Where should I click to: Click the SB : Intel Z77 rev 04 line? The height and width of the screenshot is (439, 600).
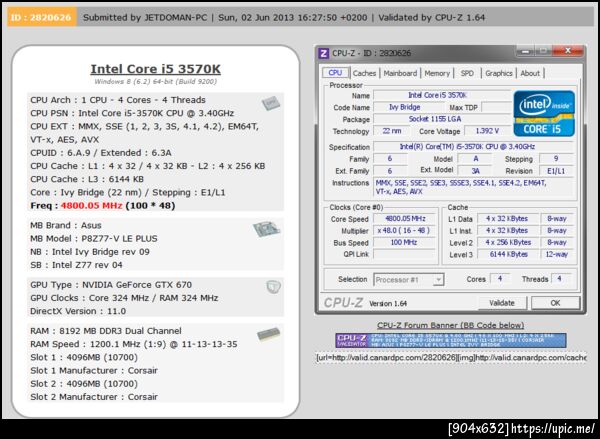76,265
